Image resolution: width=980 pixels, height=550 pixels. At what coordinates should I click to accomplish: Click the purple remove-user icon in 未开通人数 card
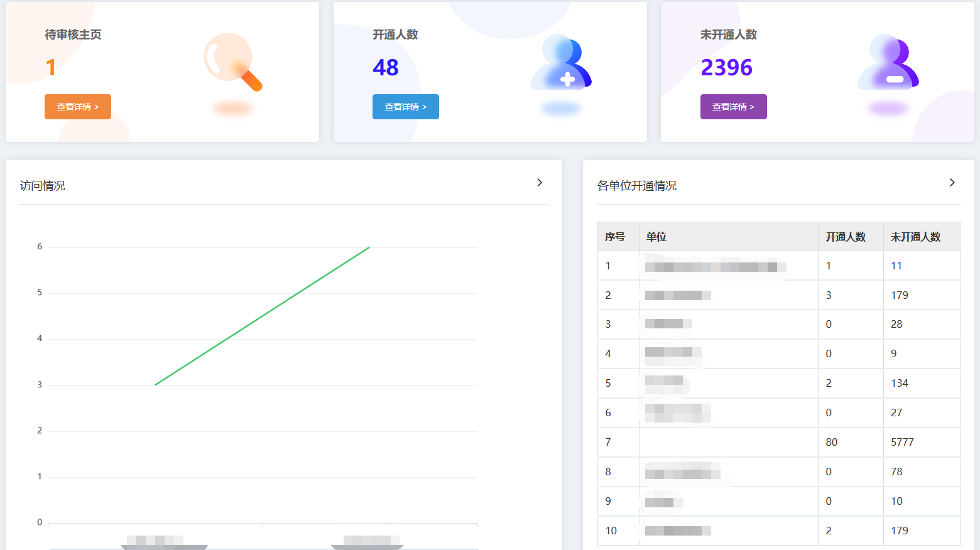click(888, 63)
